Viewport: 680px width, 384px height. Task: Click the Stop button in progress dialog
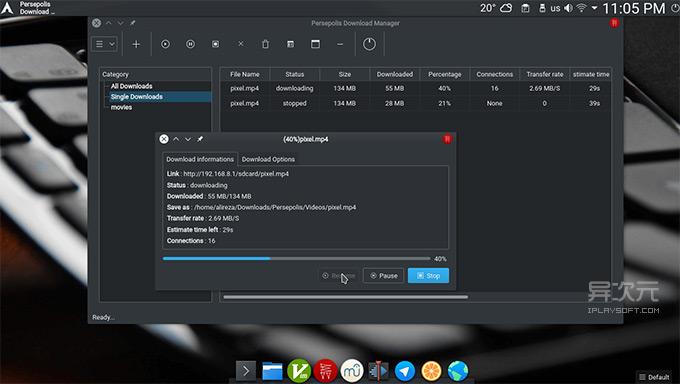click(428, 276)
